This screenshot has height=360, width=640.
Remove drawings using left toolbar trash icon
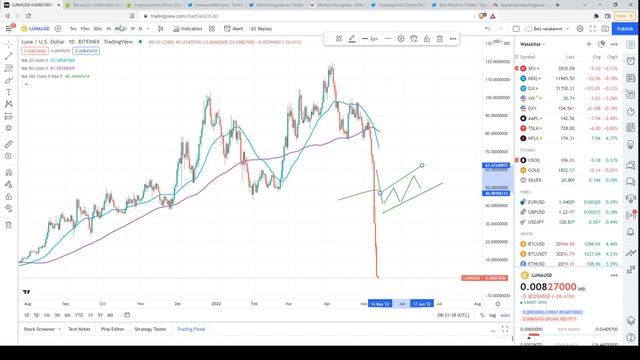[x=9, y=225]
